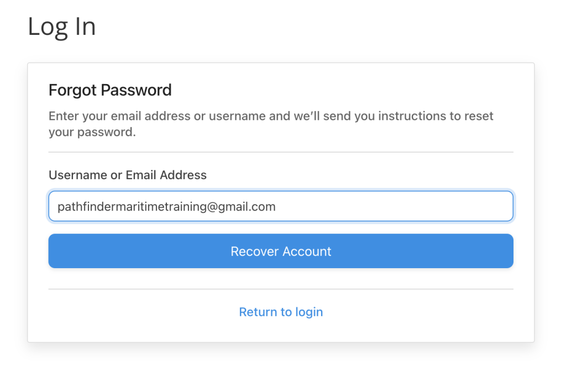Go back using Return to login

(x=281, y=312)
